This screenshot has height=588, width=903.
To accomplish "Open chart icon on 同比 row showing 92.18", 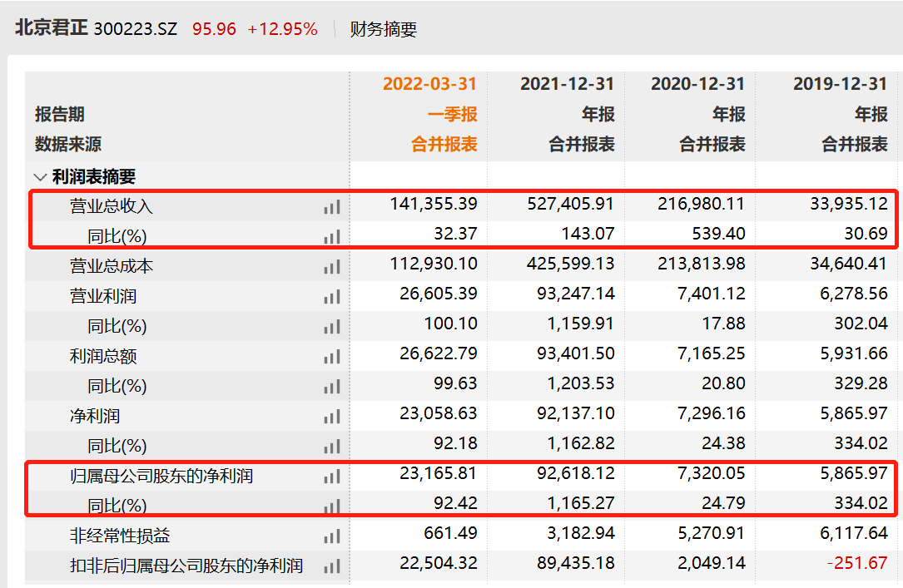I will 332,447.
